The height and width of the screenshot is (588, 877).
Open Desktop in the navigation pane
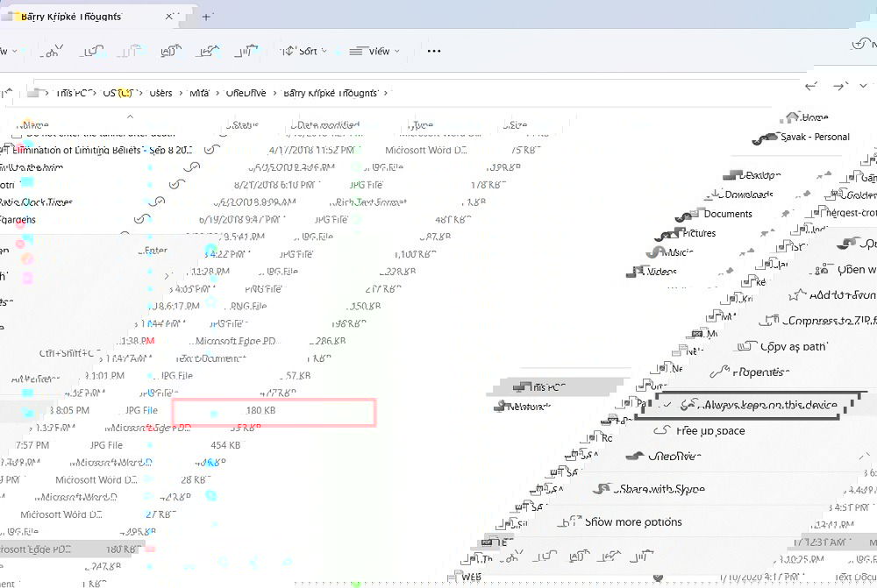click(752, 175)
